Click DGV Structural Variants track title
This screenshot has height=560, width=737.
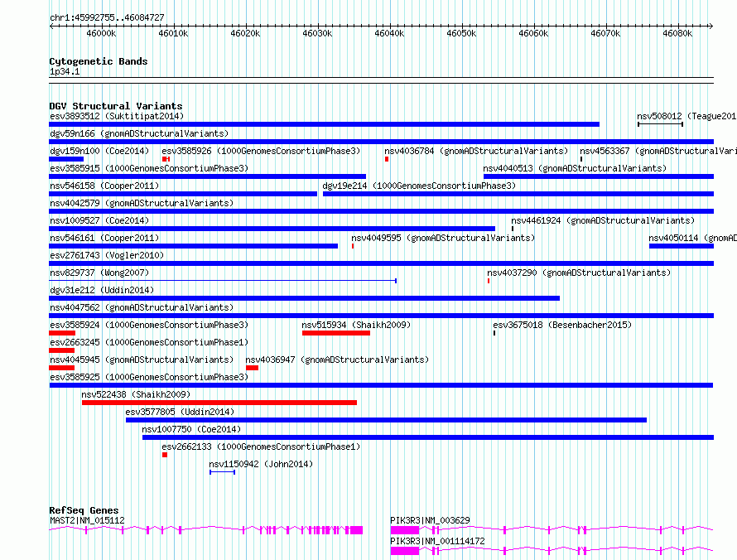[x=116, y=106]
